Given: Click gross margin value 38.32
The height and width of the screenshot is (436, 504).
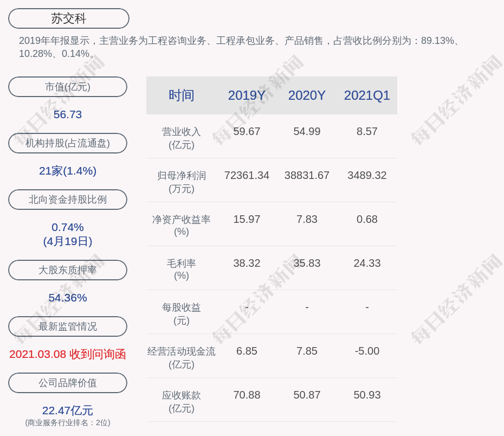Looking at the screenshot, I should tap(247, 264).
